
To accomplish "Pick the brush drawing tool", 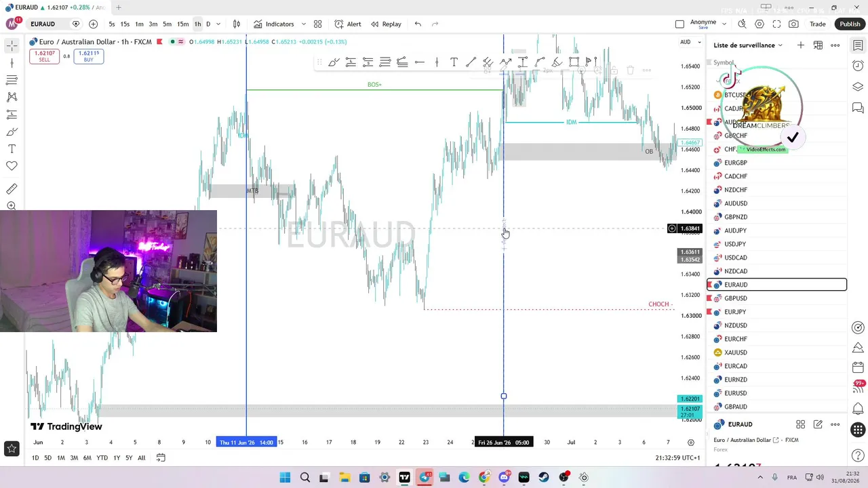I will 12,131.
